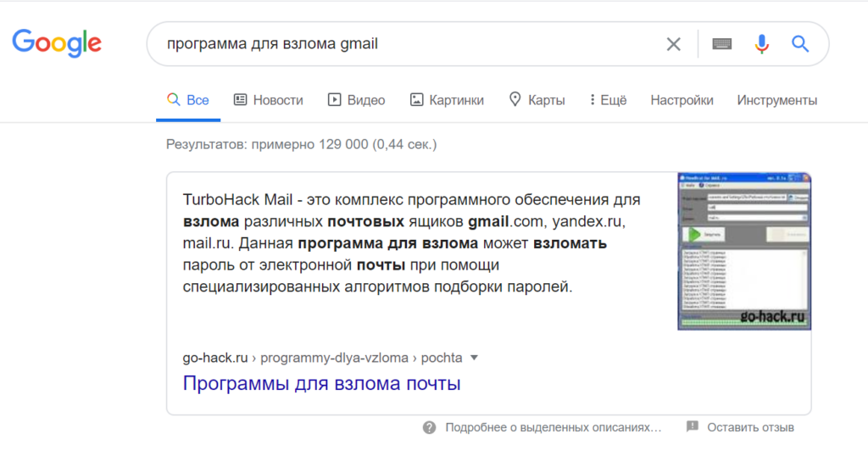
Task: Switch to the Видео tab
Action: [x=356, y=100]
